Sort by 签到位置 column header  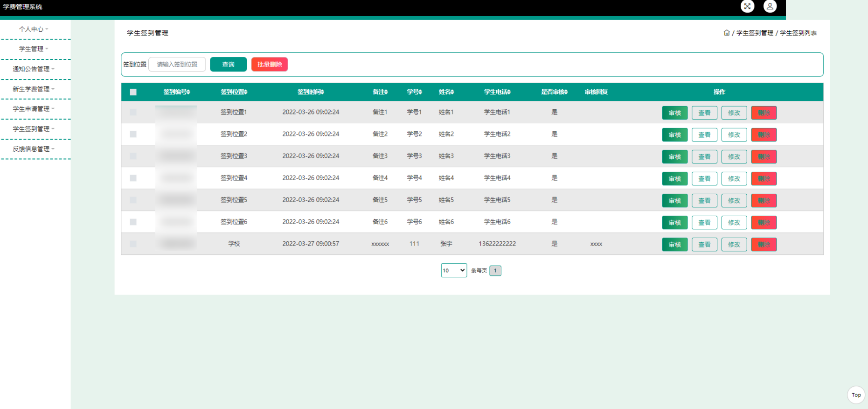click(234, 92)
